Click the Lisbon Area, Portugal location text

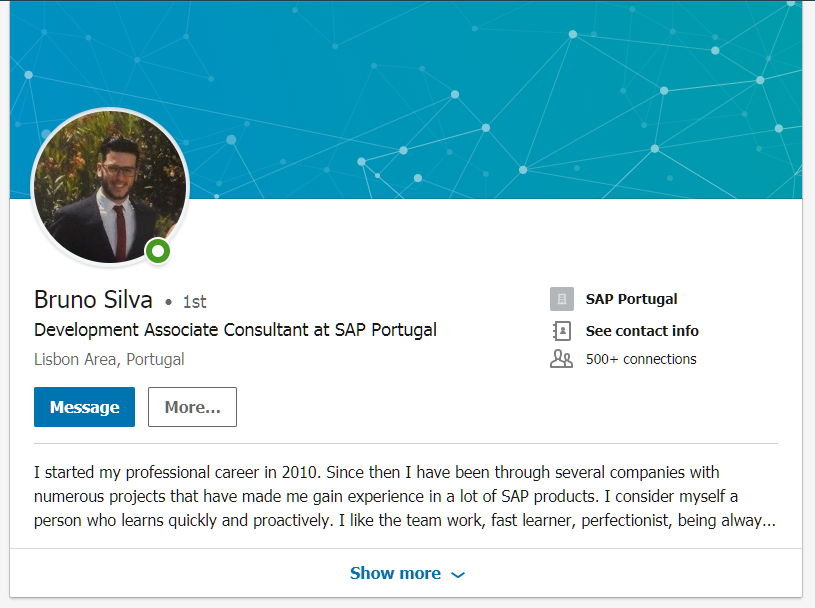109,360
